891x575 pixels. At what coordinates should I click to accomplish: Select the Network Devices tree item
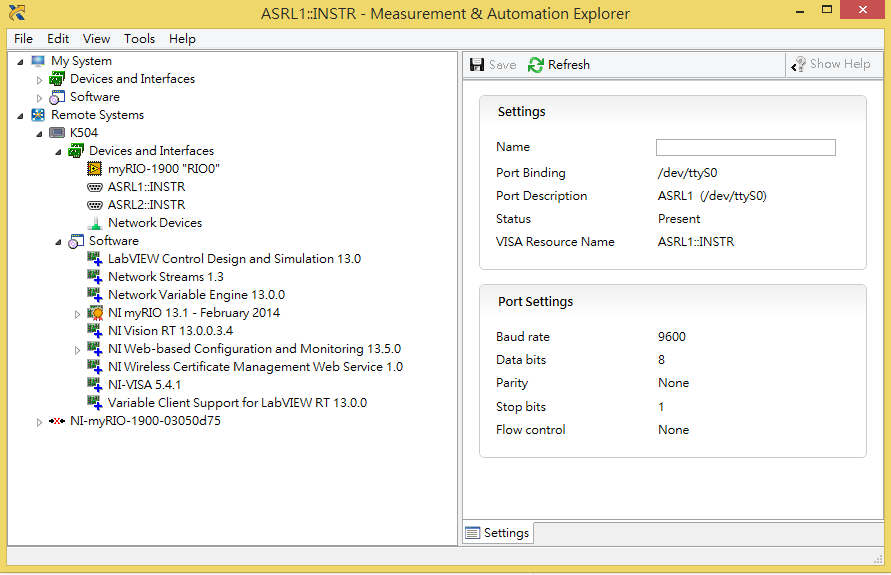pyautogui.click(x=155, y=223)
